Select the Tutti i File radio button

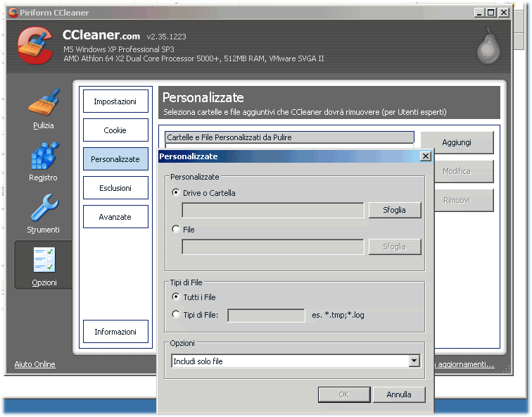point(176,297)
